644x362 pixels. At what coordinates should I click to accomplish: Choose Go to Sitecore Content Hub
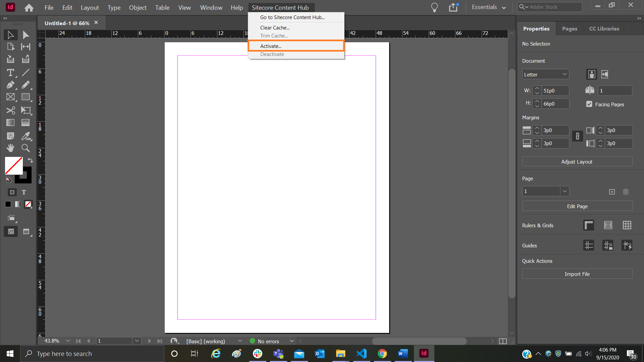[296, 17]
